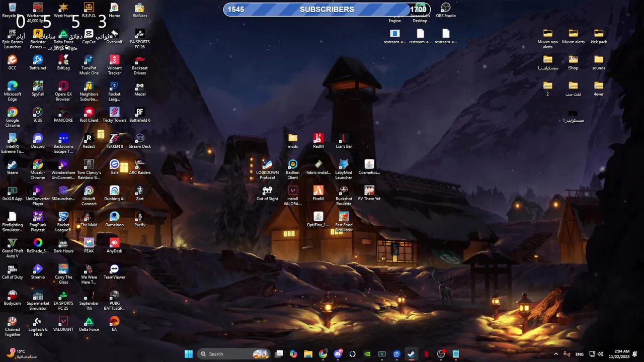644x362 pixels.
Task: Open the volume control in tray
Action: click(601, 354)
